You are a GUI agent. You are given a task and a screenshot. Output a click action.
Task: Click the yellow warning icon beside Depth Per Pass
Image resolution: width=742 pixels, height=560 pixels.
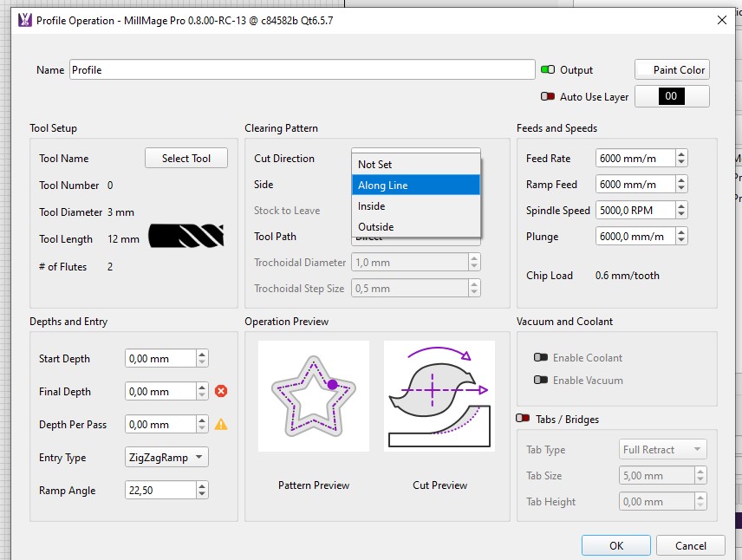[x=221, y=424]
